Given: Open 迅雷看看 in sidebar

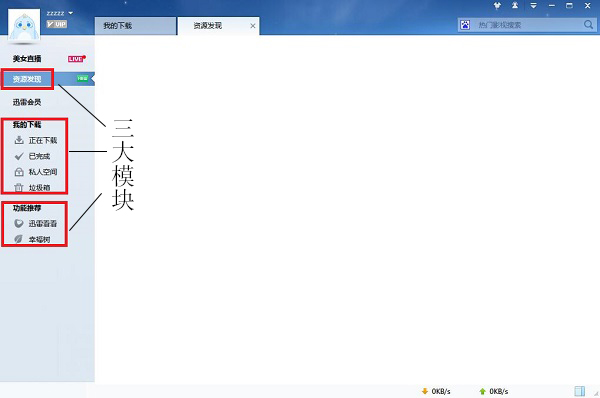Looking at the screenshot, I should 43,223.
